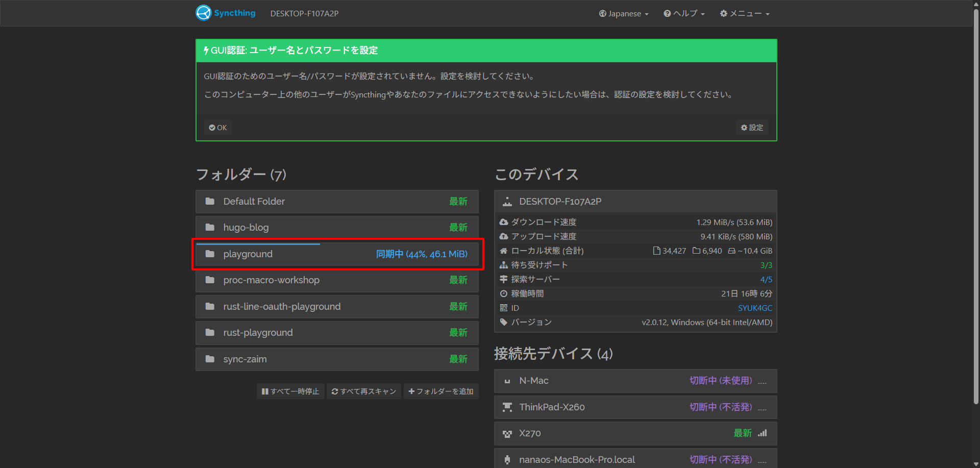Viewport: 980px width, 468px height.
Task: Click the folder icon beside sync-zaim
Action: pyautogui.click(x=210, y=359)
